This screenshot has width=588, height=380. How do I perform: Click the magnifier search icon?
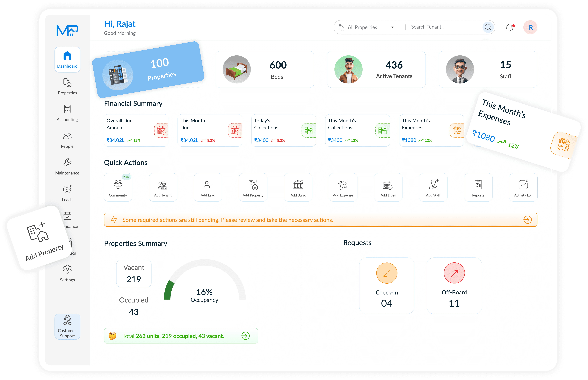(488, 27)
